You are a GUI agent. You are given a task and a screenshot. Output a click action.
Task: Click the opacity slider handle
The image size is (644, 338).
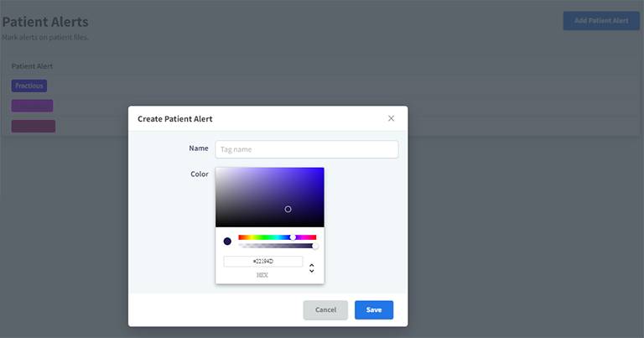coord(315,246)
